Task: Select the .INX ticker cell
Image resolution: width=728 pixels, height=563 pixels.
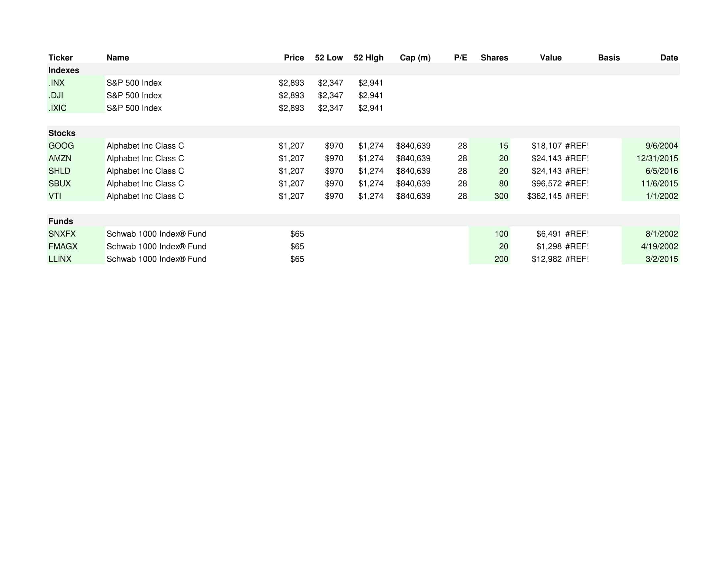Action: tap(57, 83)
